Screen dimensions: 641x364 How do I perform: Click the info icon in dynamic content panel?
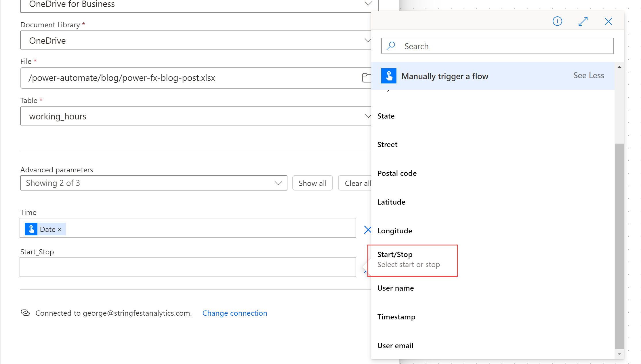[557, 21]
